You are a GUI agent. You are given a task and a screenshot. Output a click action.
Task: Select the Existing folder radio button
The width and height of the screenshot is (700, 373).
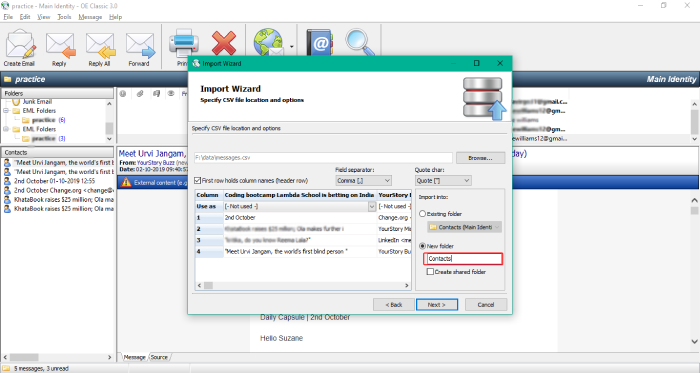422,214
